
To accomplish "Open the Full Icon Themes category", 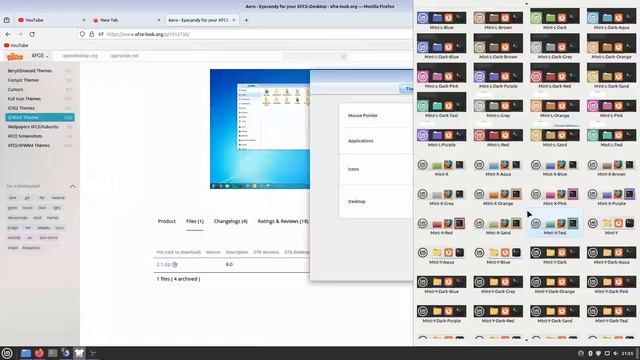I will 24,99.
